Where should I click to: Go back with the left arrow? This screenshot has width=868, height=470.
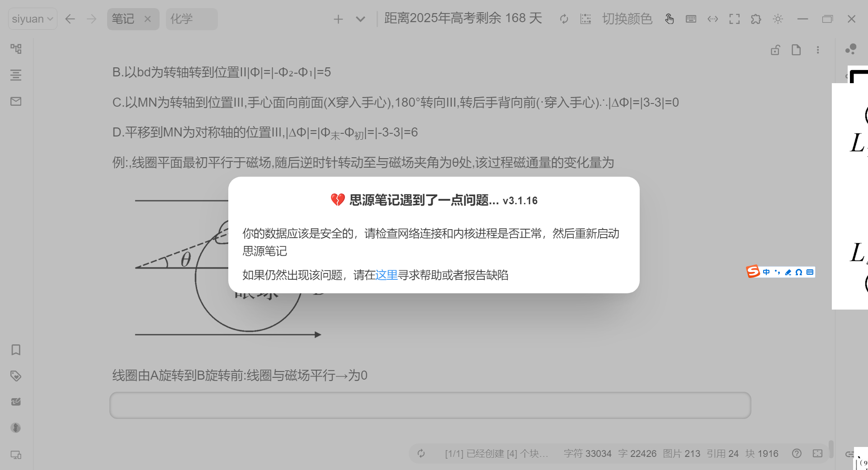coord(70,19)
